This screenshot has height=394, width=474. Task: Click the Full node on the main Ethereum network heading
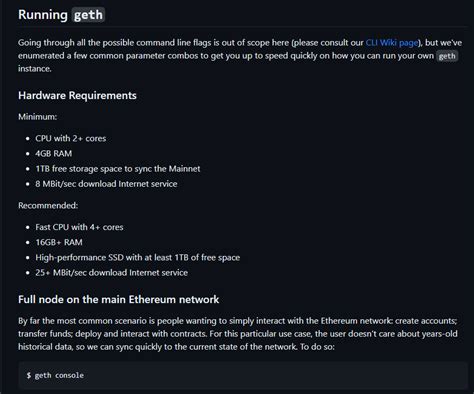pos(118,299)
